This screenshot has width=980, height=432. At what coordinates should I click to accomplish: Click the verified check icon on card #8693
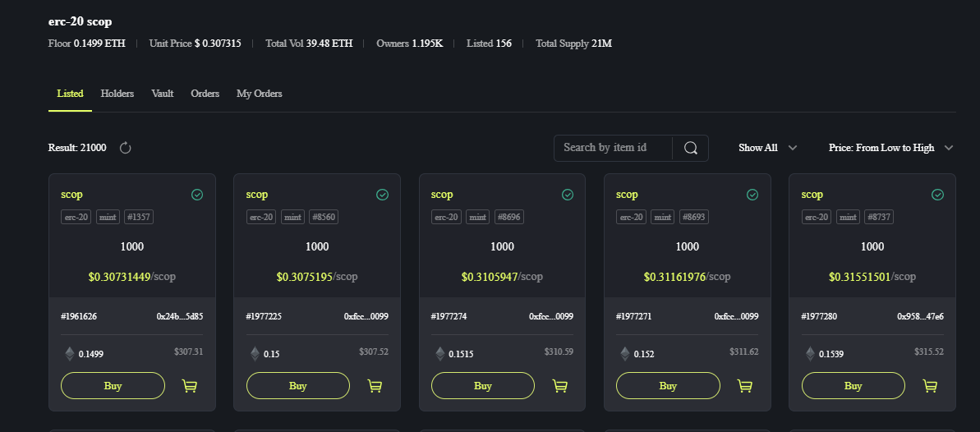click(x=752, y=195)
